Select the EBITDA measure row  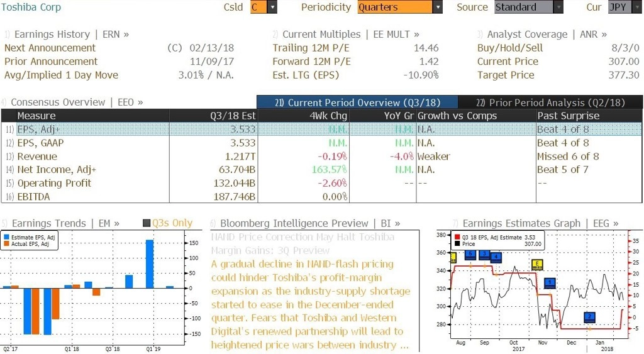[321, 197]
